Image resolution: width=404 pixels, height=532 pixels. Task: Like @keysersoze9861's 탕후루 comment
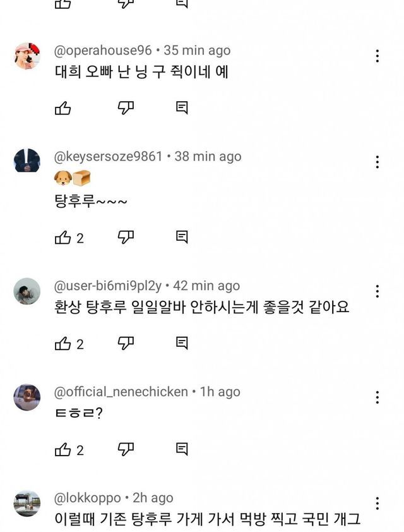(63, 238)
